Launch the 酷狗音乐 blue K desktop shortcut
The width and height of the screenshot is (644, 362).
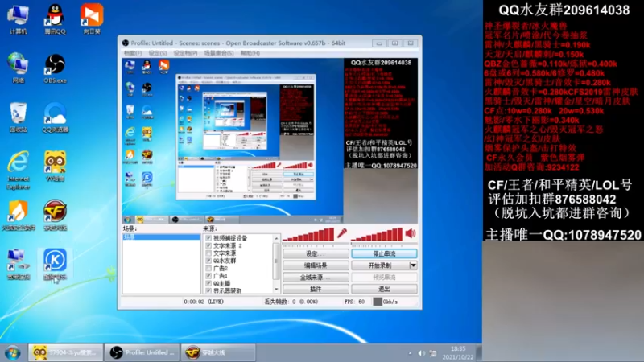55,265
